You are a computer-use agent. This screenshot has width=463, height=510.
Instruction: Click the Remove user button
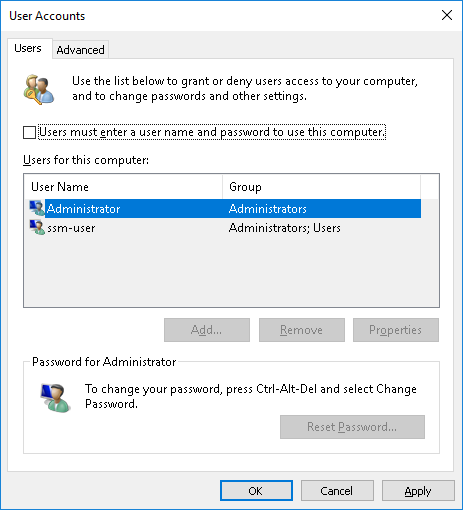point(302,330)
